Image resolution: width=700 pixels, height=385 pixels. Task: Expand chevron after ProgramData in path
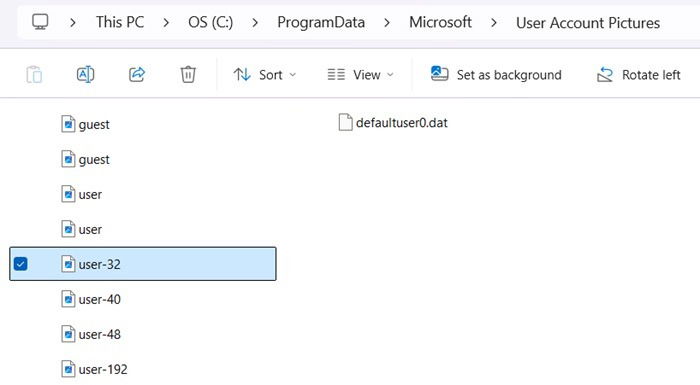coord(387,22)
